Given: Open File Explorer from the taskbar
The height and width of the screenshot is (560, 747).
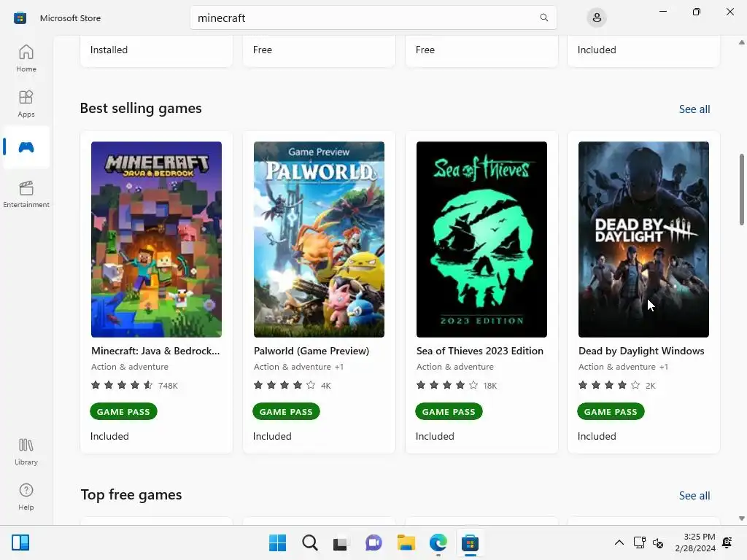Looking at the screenshot, I should click(x=406, y=542).
